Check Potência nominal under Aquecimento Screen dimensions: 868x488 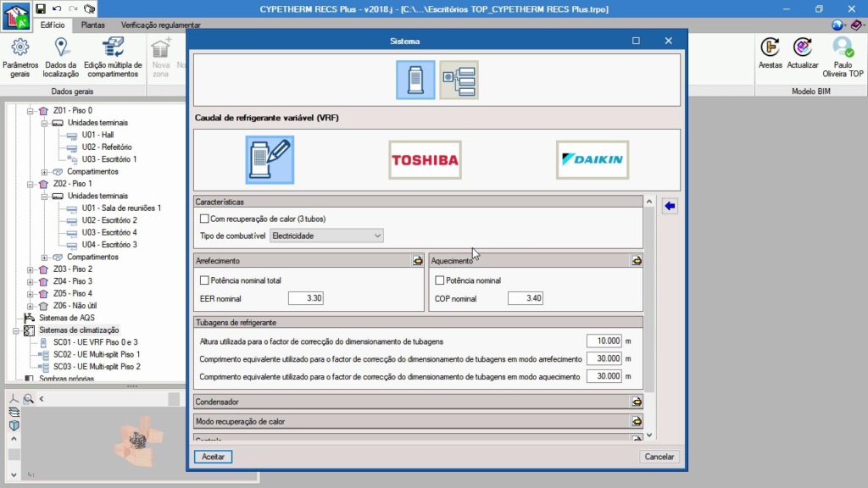click(440, 280)
